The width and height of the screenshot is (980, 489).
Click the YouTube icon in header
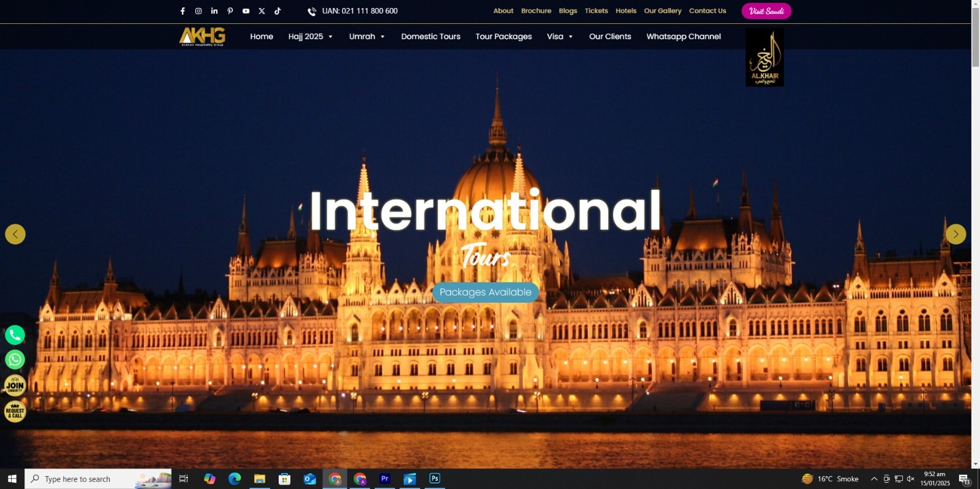[x=246, y=11]
